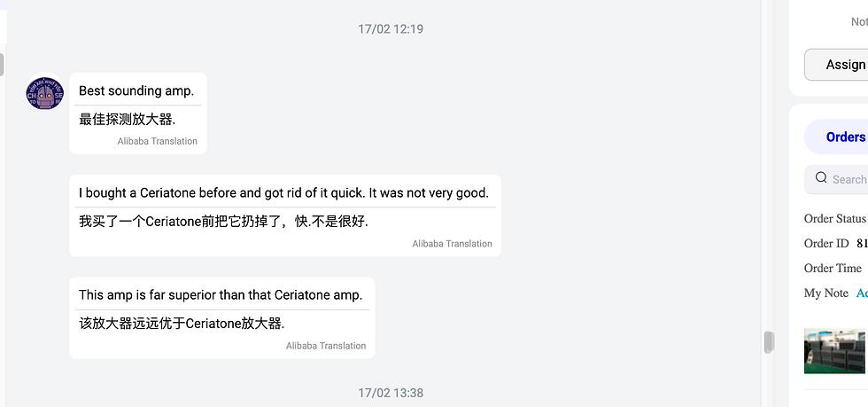Click the chat scrollbar handle

point(769,342)
